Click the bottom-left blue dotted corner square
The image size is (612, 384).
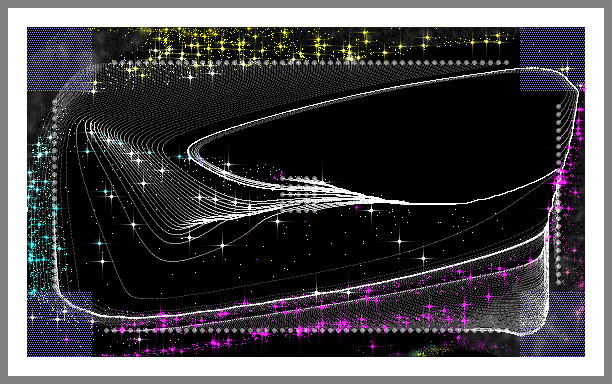click(59, 324)
